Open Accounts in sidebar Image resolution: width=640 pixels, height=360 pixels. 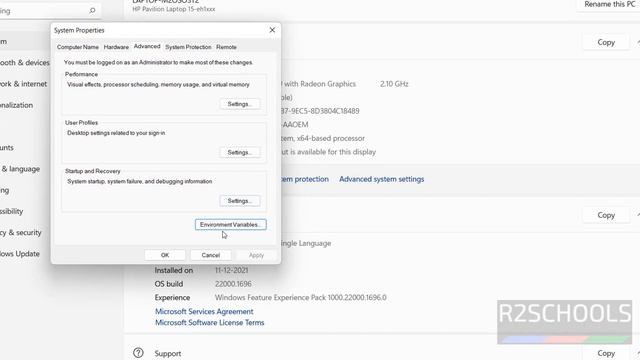pyautogui.click(x=7, y=147)
